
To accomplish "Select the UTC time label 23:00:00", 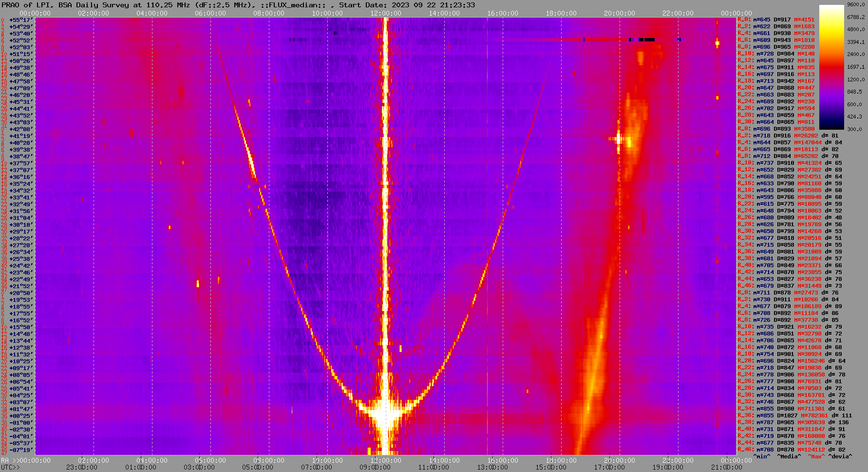I will pos(82,467).
